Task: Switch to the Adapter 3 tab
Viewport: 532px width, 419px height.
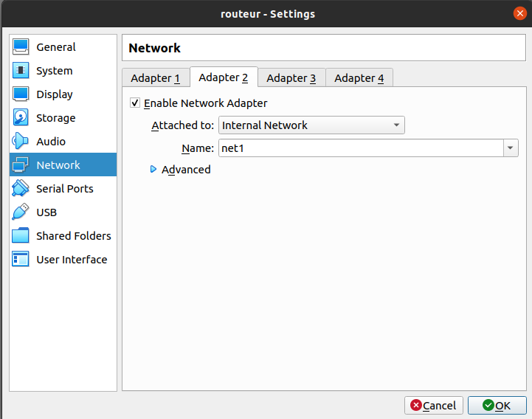Action: pos(291,78)
